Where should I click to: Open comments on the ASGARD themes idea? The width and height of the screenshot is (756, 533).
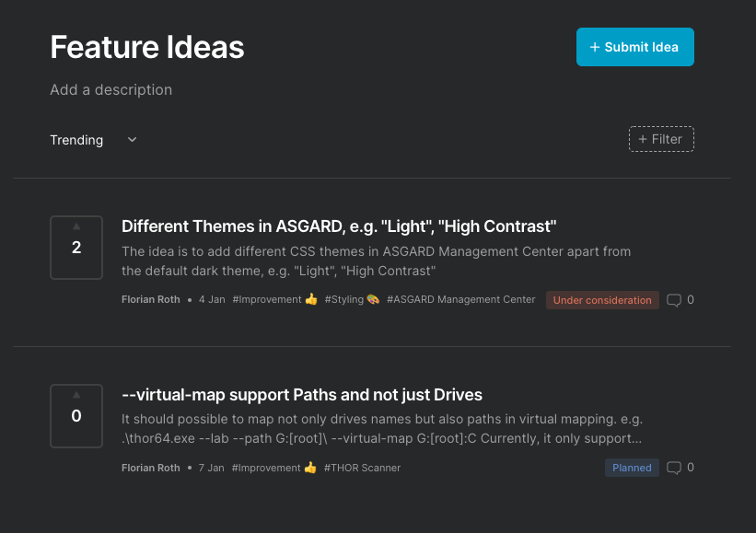(x=680, y=300)
